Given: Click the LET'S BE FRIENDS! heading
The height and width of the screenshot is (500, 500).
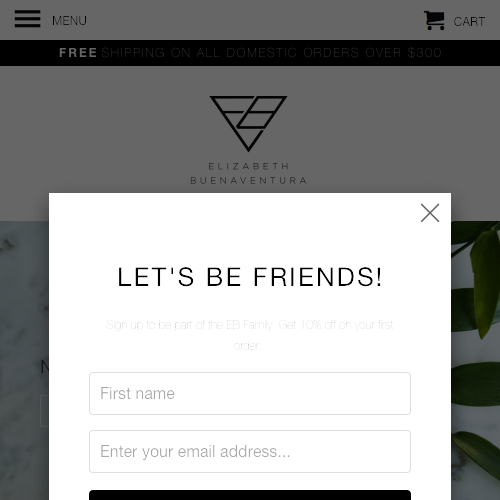Looking at the screenshot, I should (x=250, y=277).
